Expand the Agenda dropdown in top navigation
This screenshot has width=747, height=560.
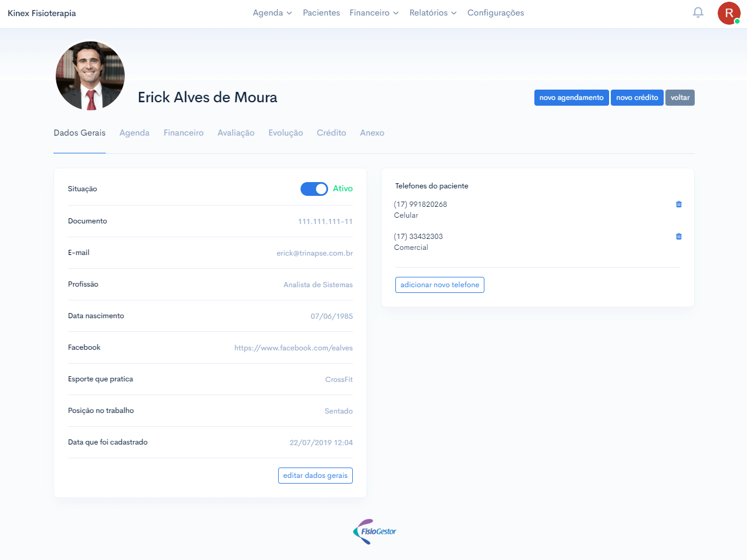coord(272,13)
